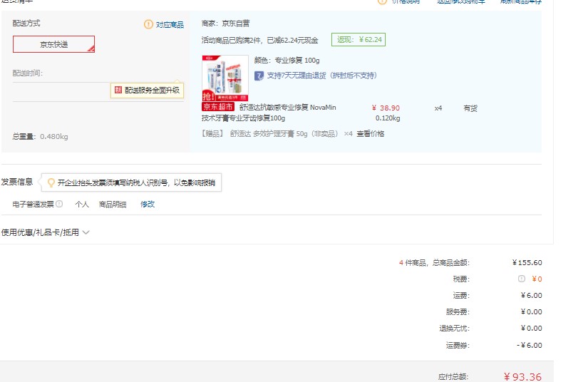This screenshot has height=382, width=588.
Task: Click the 配送服务全面升级 notice
Action: [x=147, y=91]
